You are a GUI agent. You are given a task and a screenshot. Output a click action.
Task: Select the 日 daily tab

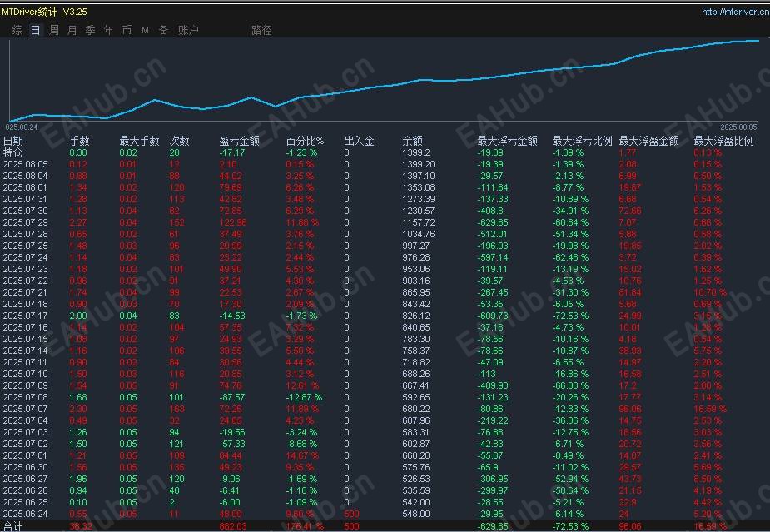pyautogui.click(x=35, y=30)
